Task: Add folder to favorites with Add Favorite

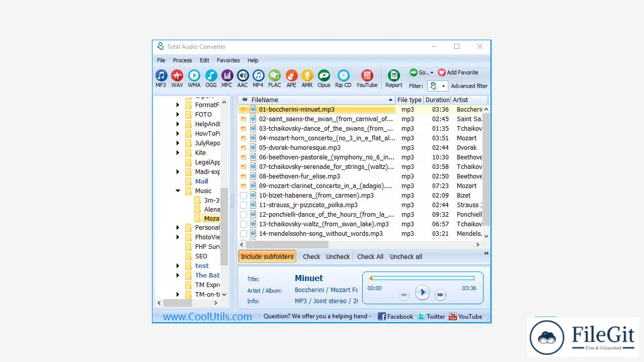Action: [x=458, y=72]
